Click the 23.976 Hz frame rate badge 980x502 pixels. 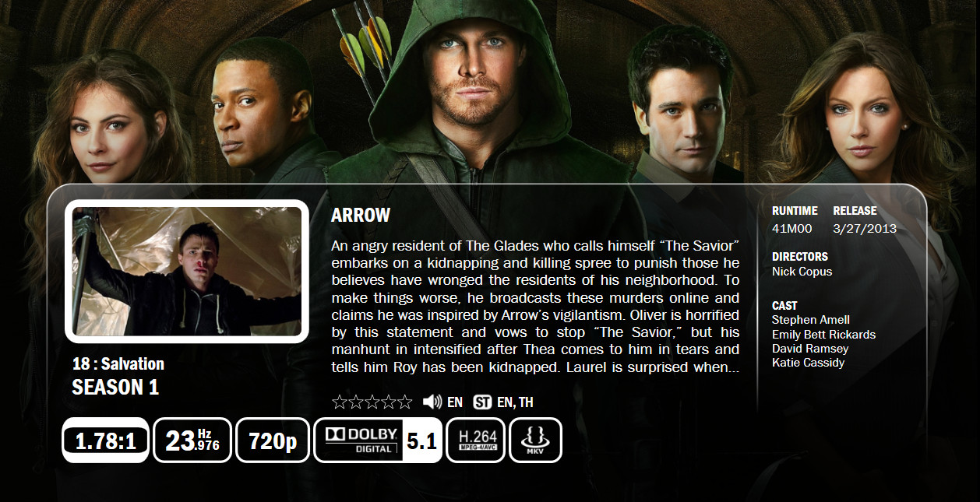pos(192,441)
